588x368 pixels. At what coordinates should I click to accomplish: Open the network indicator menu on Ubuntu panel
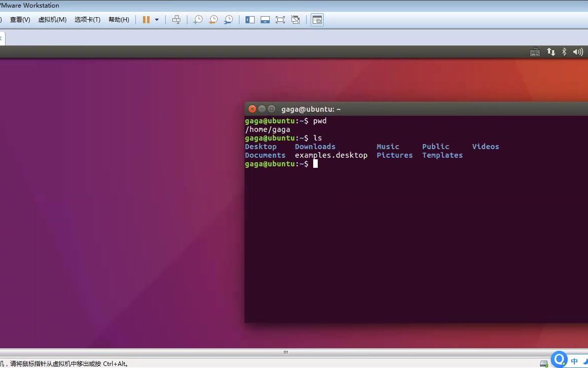pyautogui.click(x=551, y=52)
